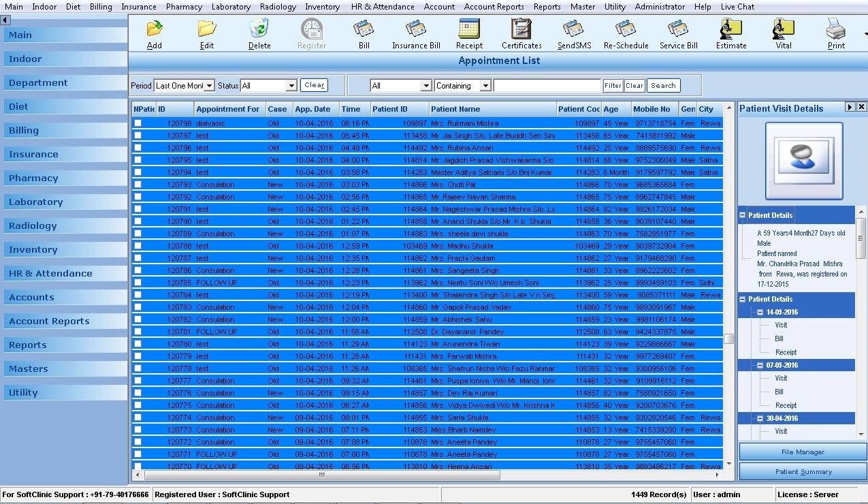This screenshot has width=868, height=504.
Task: Click the Re-Schedule toolbar icon
Action: 626,30
